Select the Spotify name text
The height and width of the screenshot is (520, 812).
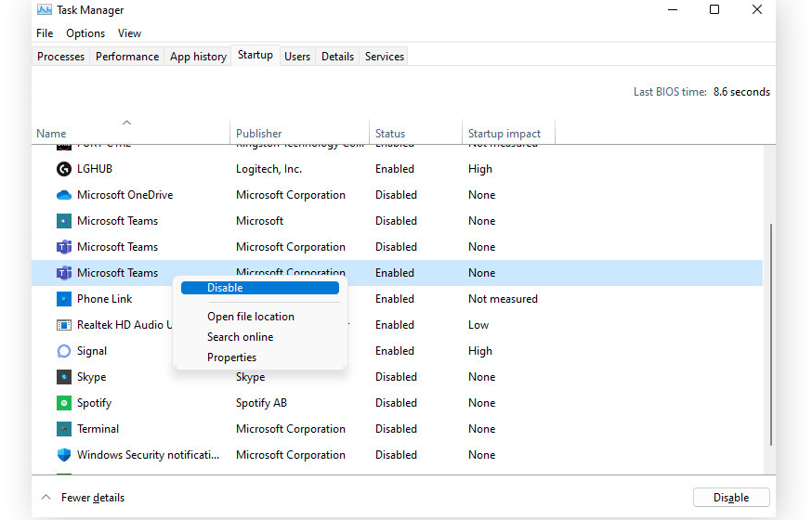94,403
